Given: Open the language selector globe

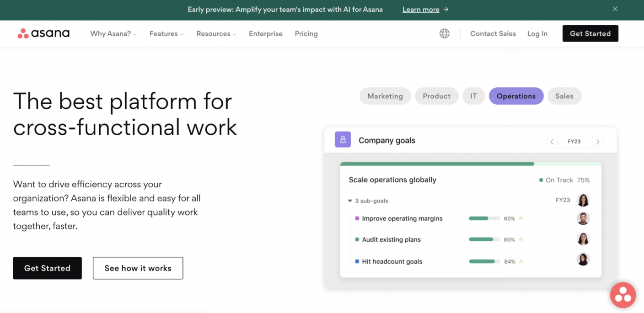Looking at the screenshot, I should [444, 33].
